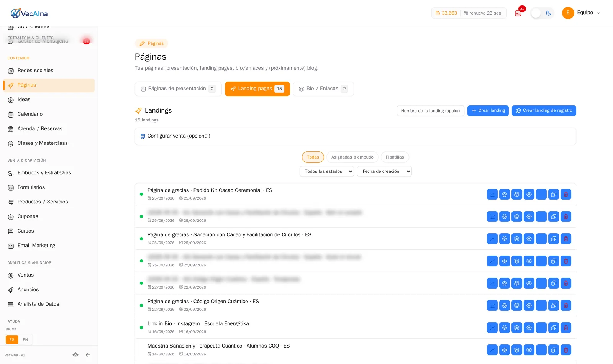This screenshot has width=613, height=364.
Task: Select the Plantillas filter pill
Action: 395,157
